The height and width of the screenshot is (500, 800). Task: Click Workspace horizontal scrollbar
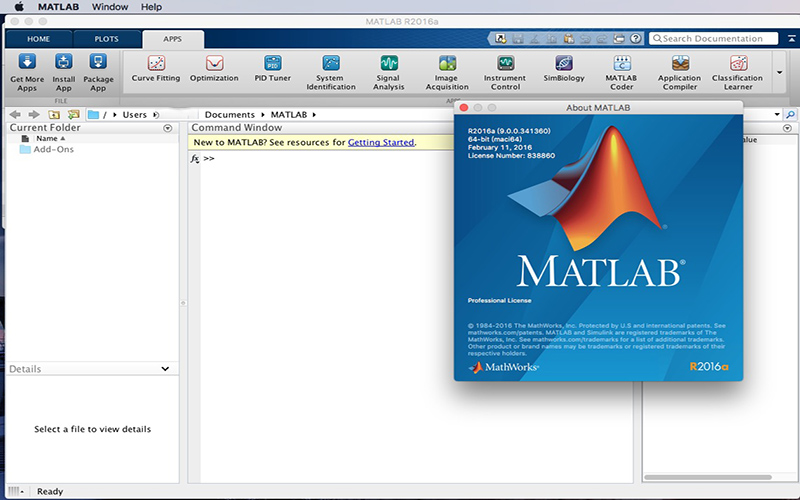tap(708, 477)
